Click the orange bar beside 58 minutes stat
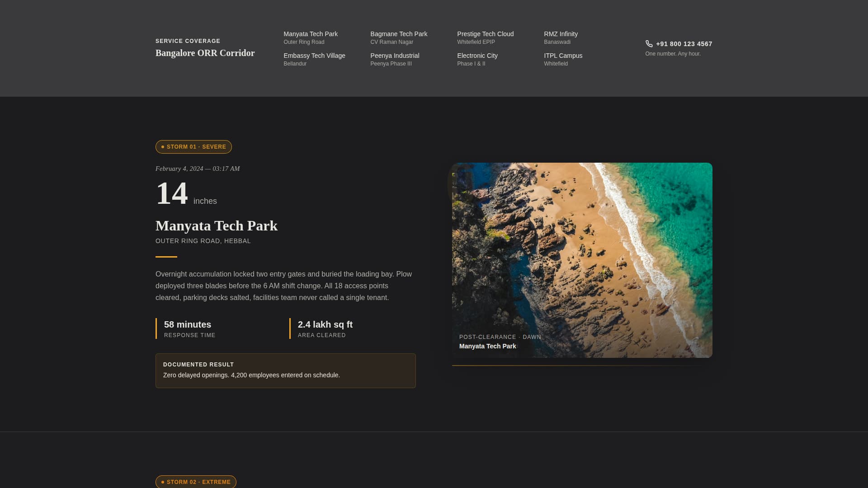Screen dimensions: 868x488 pos(156,328)
